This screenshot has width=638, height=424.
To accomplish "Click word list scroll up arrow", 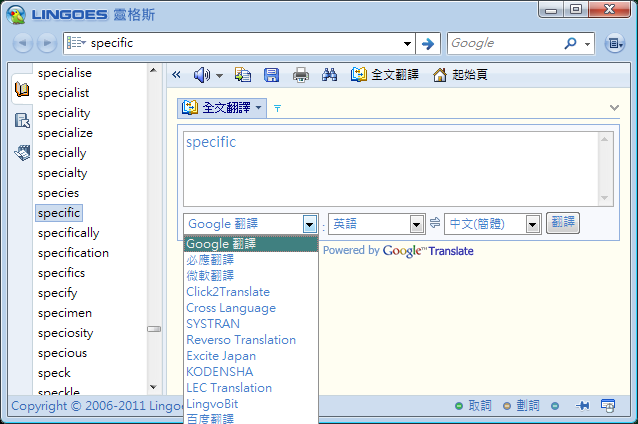I will tap(153, 70).
